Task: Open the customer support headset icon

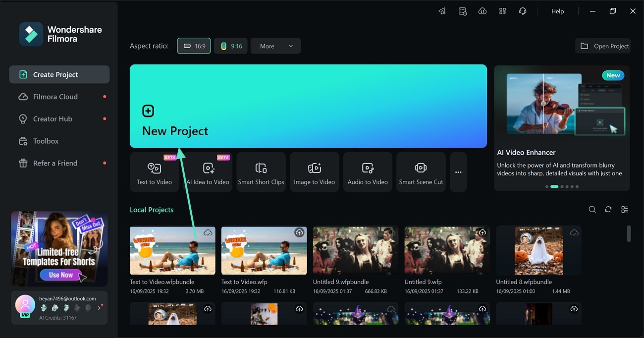Action: tap(523, 11)
